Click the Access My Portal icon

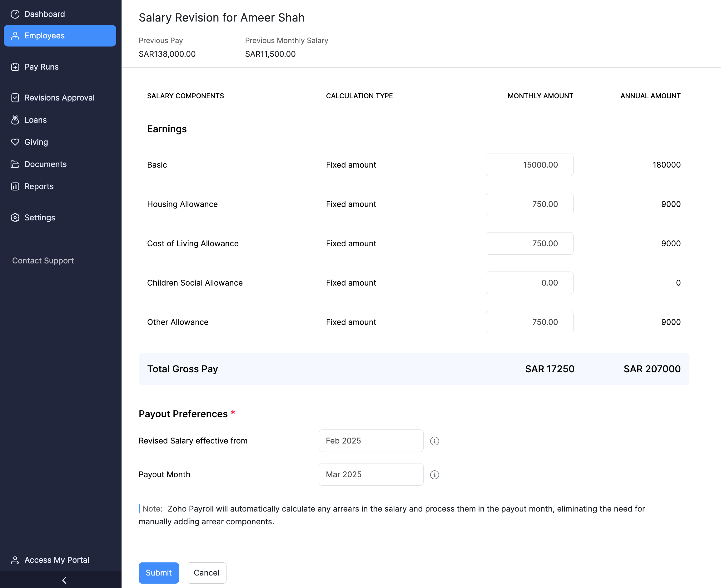pos(15,560)
